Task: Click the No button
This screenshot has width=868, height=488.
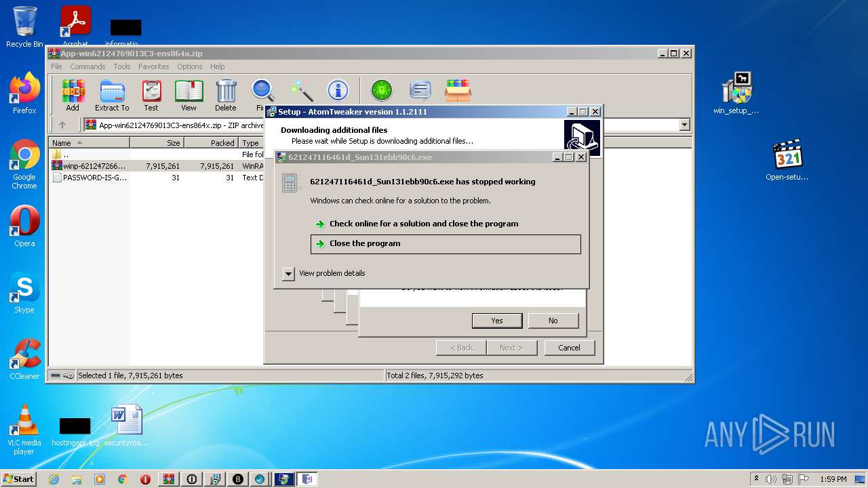Action: [x=553, y=321]
